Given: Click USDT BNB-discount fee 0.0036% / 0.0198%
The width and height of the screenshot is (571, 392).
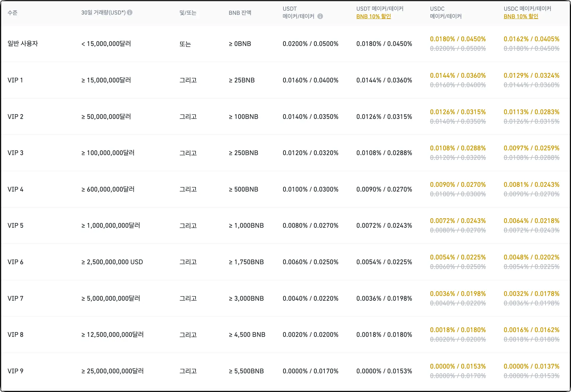Looking at the screenshot, I should click(384, 298).
